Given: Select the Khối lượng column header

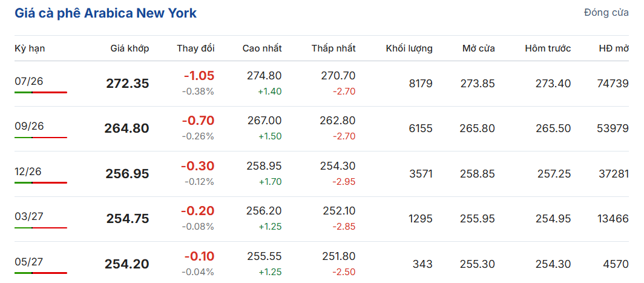Looking at the screenshot, I should [x=409, y=48].
